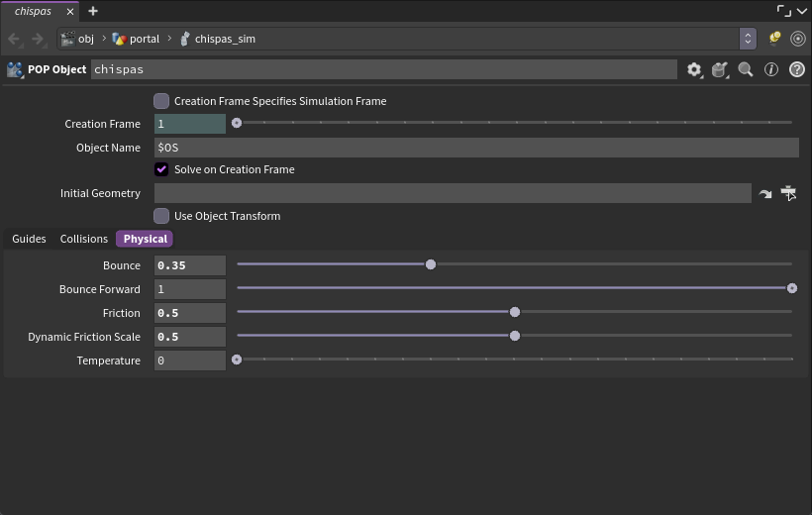The width and height of the screenshot is (812, 515).
Task: Click the chispas_sim path segment
Action: (x=225, y=39)
